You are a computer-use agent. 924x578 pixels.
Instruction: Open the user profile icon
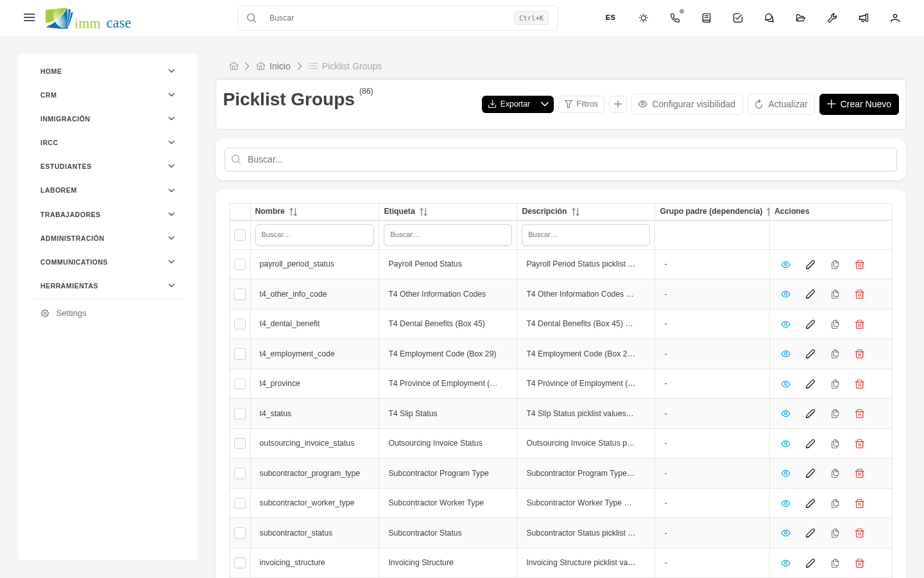tap(895, 18)
